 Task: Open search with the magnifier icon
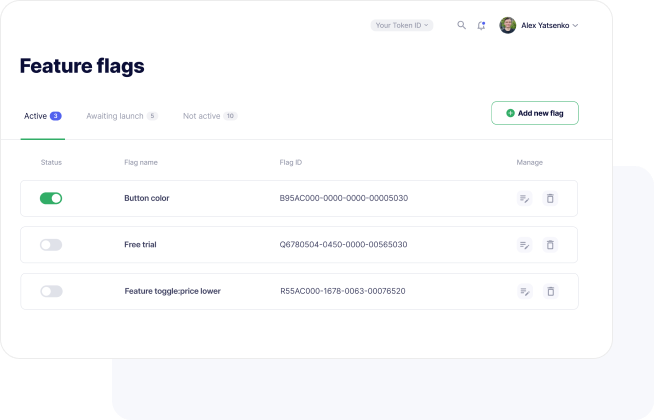461,25
